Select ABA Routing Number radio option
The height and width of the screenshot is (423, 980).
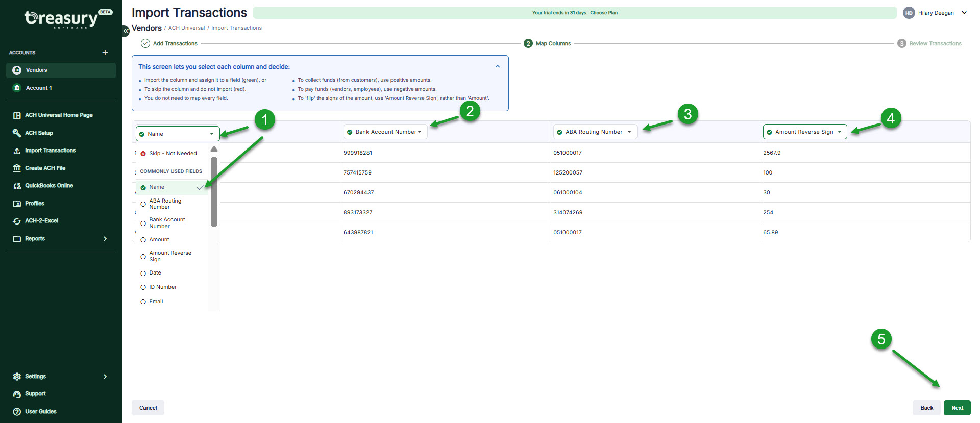point(143,204)
